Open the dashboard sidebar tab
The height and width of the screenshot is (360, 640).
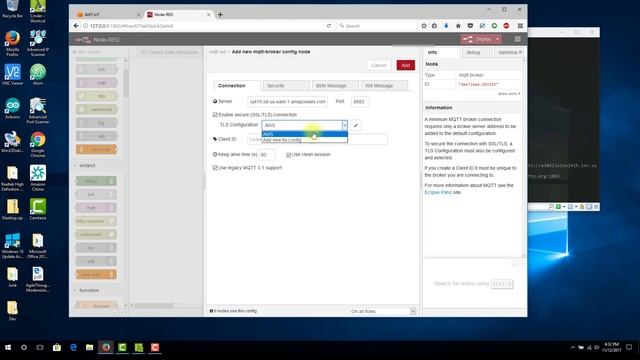pyautogui.click(x=510, y=52)
